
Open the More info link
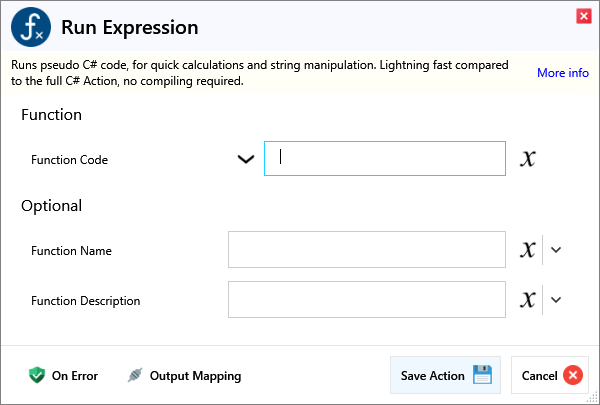pos(562,73)
